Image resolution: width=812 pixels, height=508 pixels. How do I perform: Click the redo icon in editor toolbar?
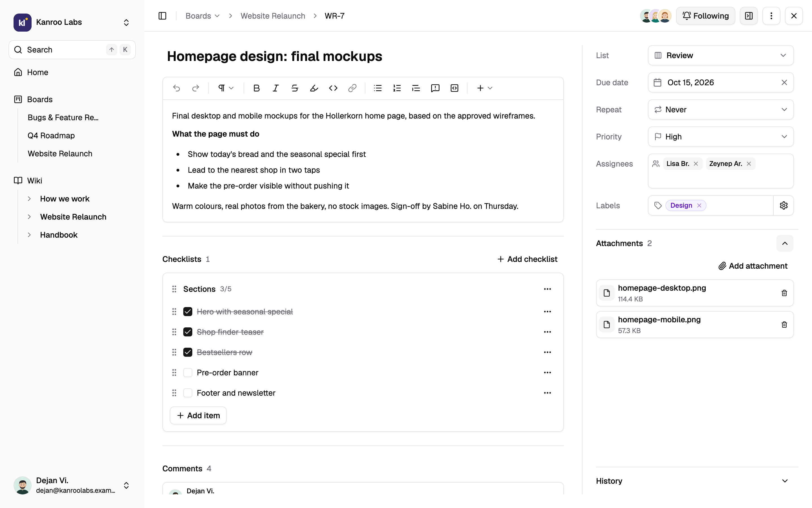coord(196,88)
